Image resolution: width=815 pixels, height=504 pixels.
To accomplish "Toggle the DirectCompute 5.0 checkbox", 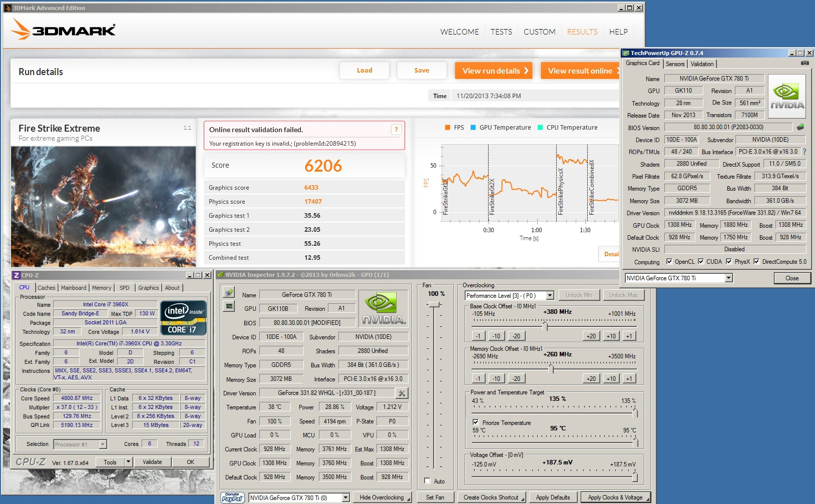I will (x=756, y=261).
